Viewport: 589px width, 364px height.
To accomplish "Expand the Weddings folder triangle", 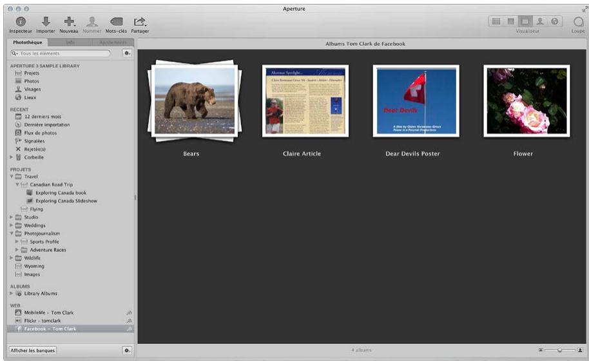I will tap(11, 225).
